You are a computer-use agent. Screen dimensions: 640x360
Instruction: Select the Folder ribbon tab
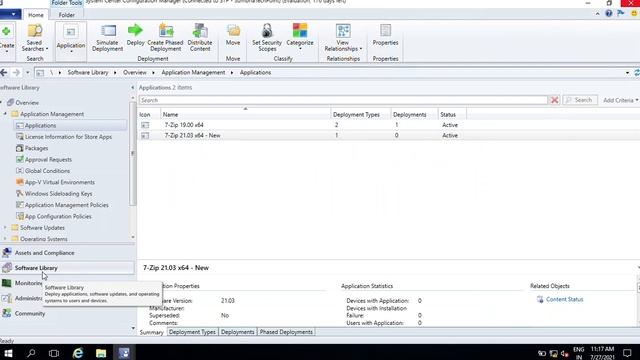[x=67, y=15]
